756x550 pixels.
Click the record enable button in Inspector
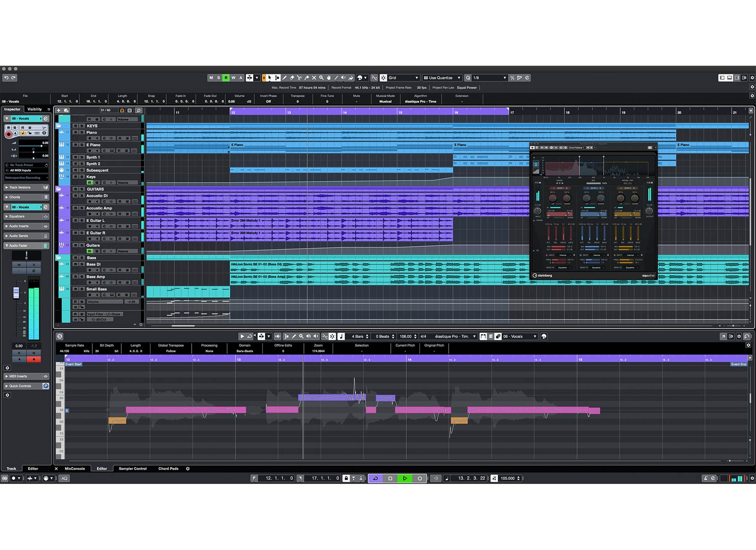tap(8, 134)
